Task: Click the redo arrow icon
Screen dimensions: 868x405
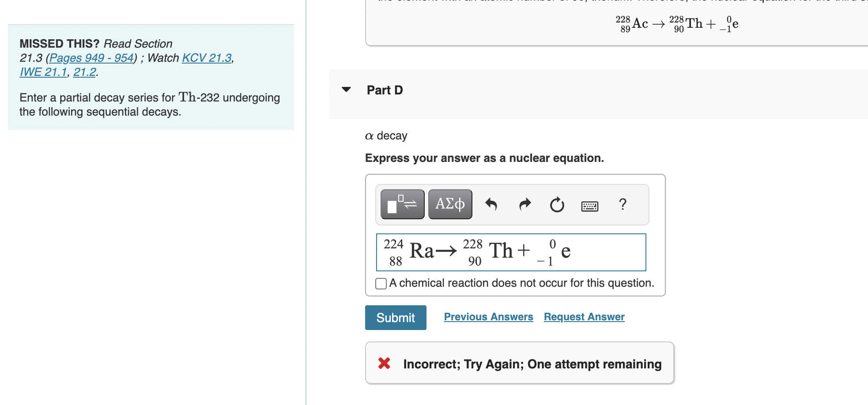Action: coord(525,204)
